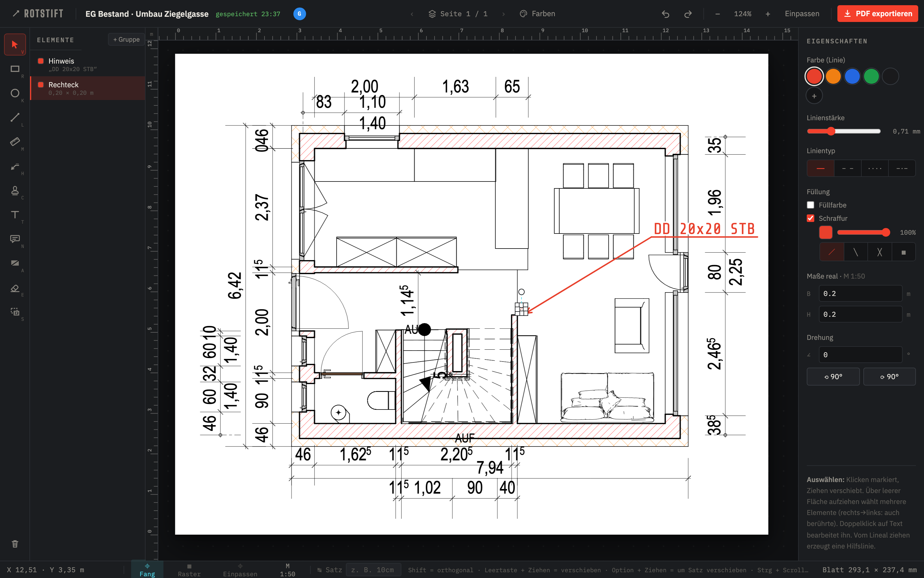Uncheck the Schraffur checkbox
Image resolution: width=924 pixels, height=578 pixels.
pyautogui.click(x=810, y=218)
